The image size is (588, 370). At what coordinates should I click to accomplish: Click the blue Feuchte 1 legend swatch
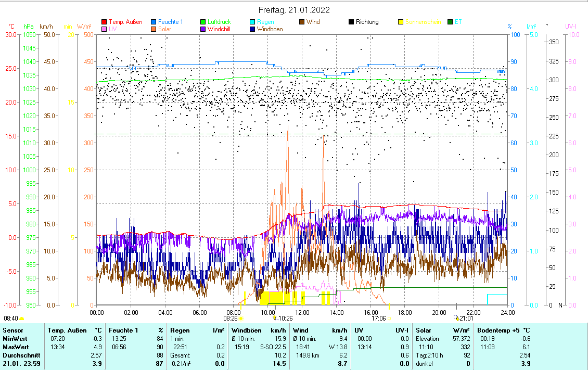point(154,22)
